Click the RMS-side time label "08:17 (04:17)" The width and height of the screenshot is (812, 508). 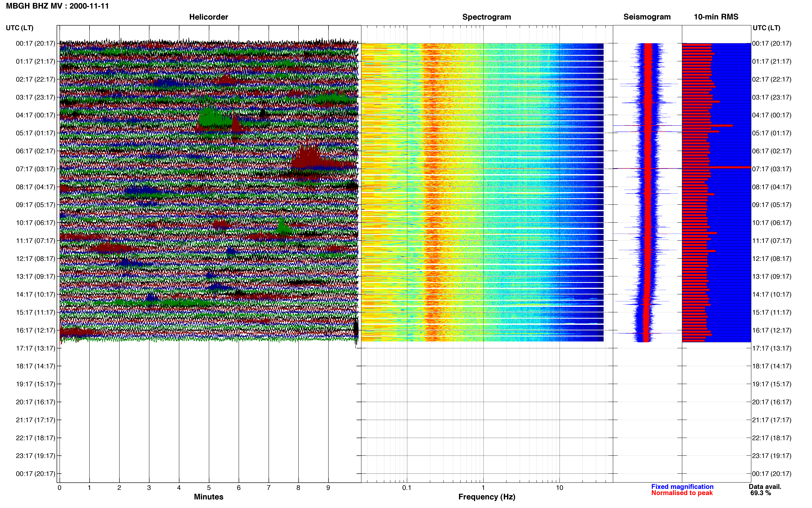click(x=772, y=187)
